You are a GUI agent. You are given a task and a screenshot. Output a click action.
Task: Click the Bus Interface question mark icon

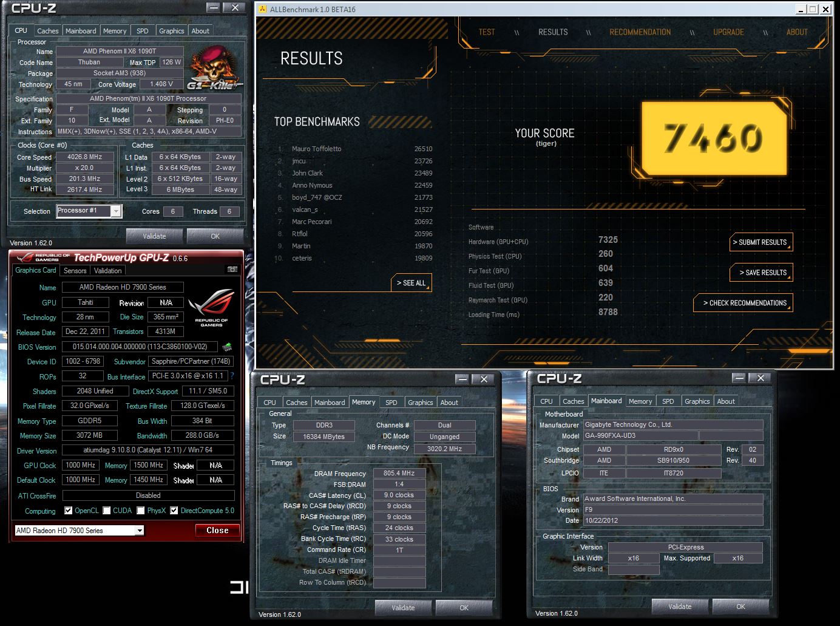tap(232, 376)
